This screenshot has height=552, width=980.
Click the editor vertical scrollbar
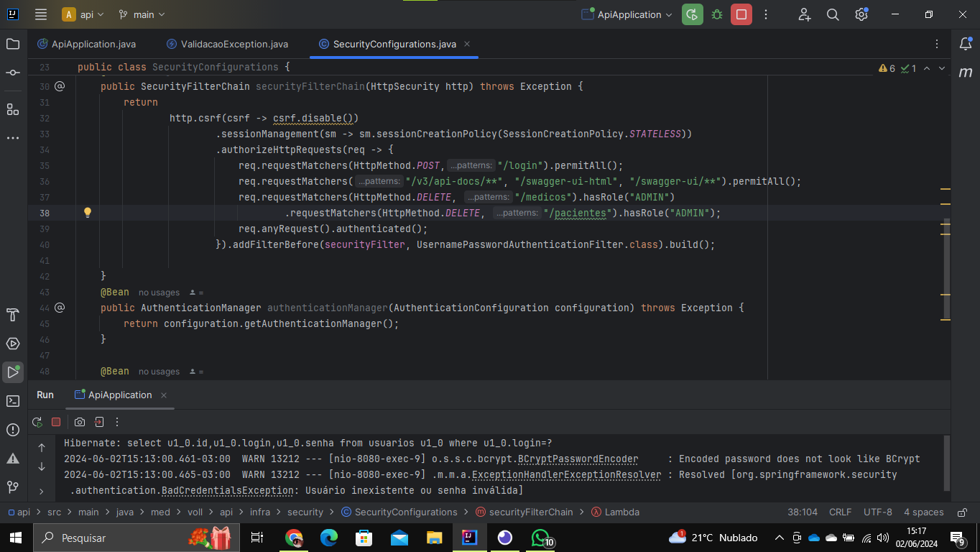click(x=946, y=270)
